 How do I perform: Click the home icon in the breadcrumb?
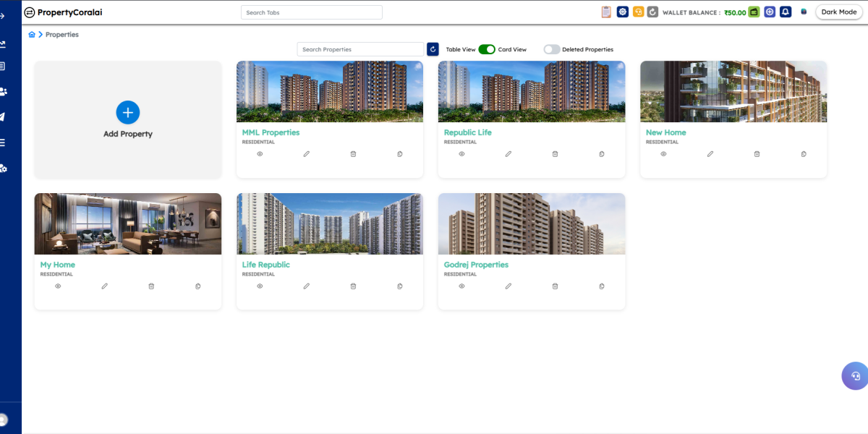point(32,35)
